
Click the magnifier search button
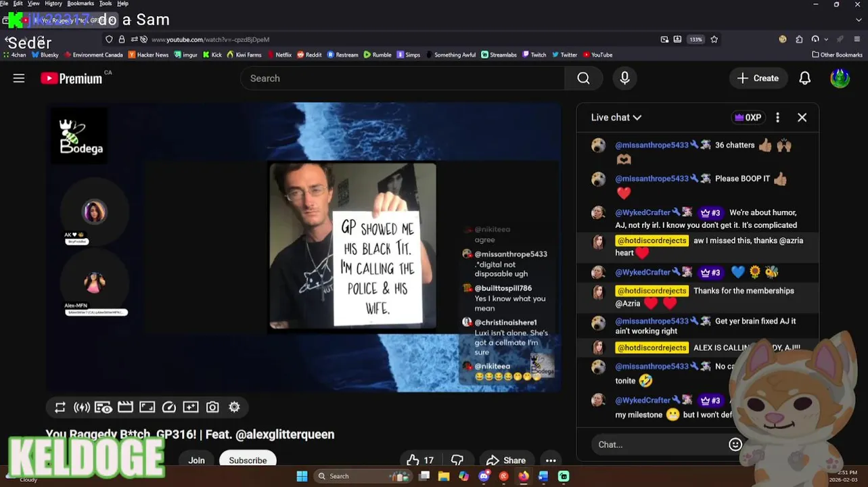(583, 78)
